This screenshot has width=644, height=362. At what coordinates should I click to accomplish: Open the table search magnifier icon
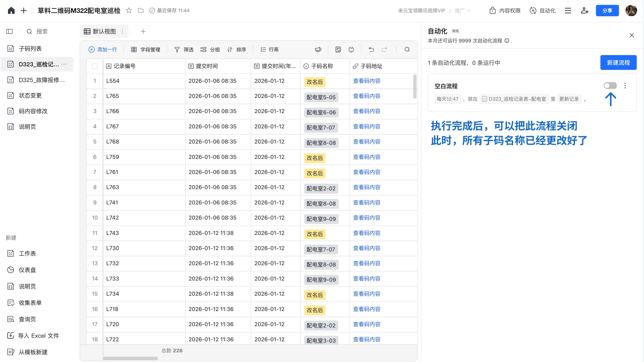pos(407,49)
